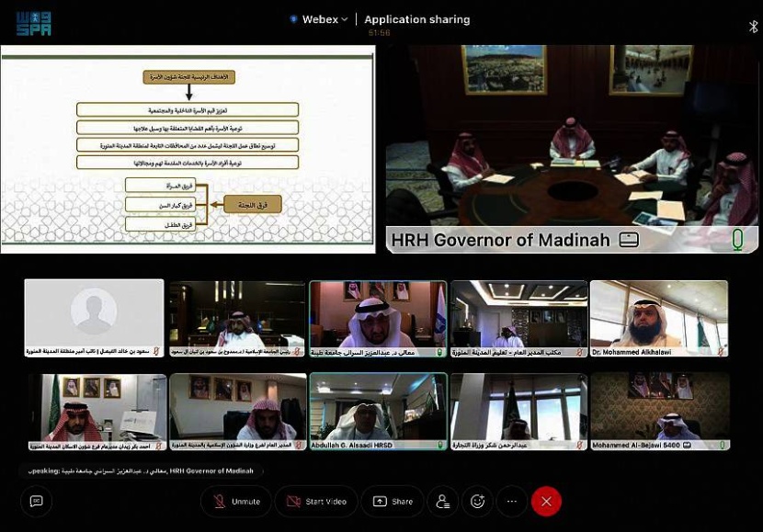Open the participants list icon
The image size is (763, 532).
[x=443, y=502]
